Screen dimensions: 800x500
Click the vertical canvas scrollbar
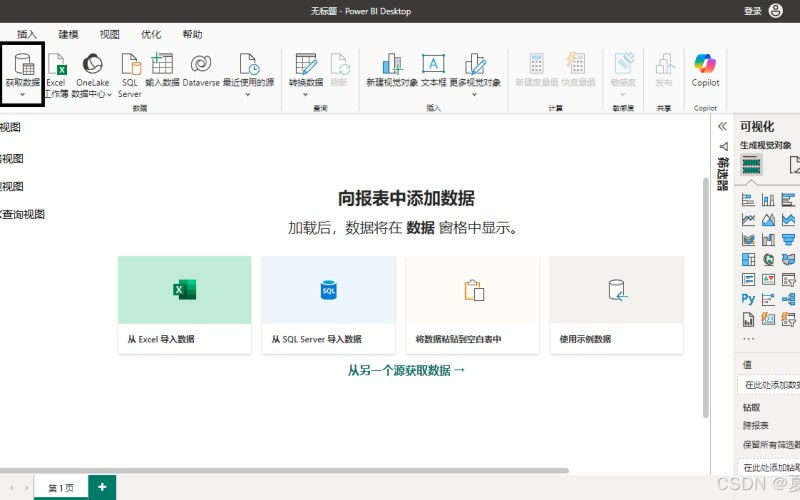coord(706,297)
